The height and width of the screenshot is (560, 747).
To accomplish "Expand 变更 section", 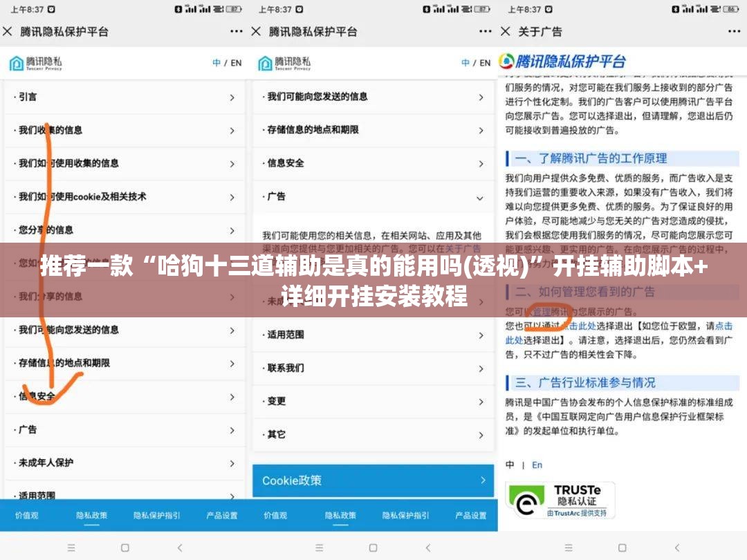I will (x=373, y=402).
